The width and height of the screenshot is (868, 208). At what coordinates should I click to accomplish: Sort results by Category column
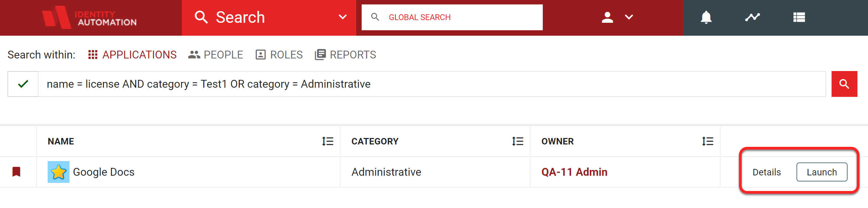click(x=518, y=141)
